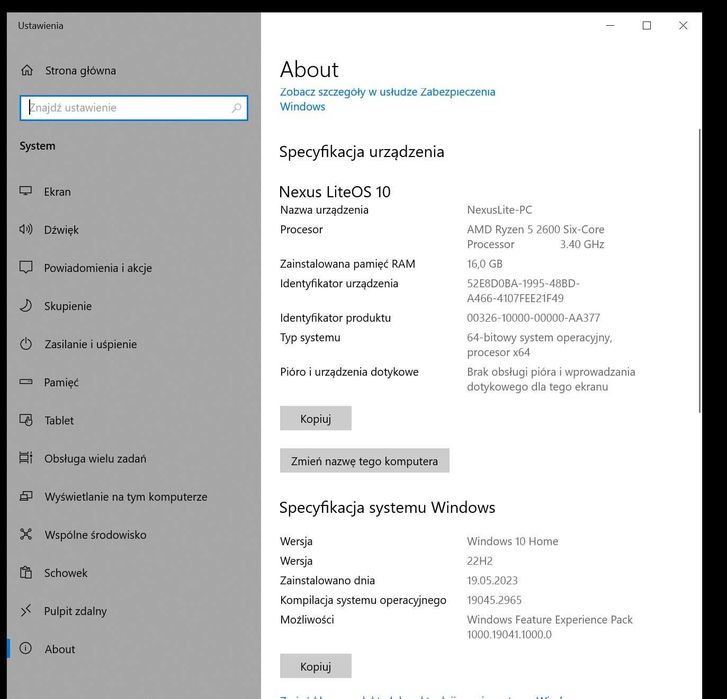The width and height of the screenshot is (727, 699).
Task: Click the Skupienie moon icon
Action: (26, 305)
